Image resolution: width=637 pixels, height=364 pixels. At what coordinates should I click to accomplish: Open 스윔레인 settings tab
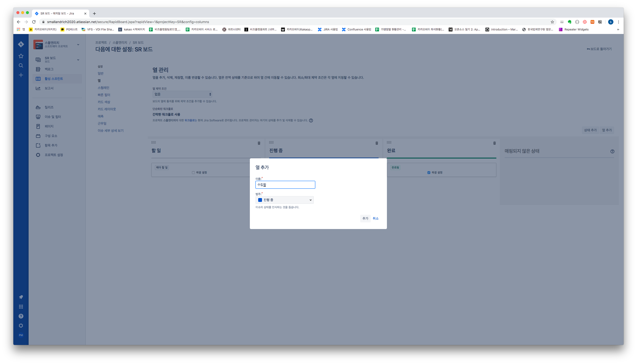pos(103,88)
